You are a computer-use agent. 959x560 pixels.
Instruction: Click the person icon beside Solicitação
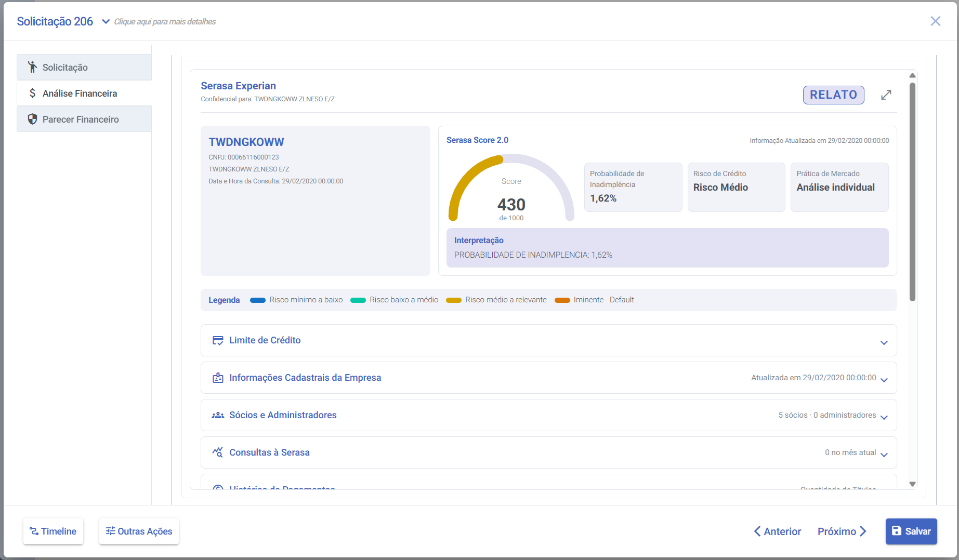[x=32, y=67]
